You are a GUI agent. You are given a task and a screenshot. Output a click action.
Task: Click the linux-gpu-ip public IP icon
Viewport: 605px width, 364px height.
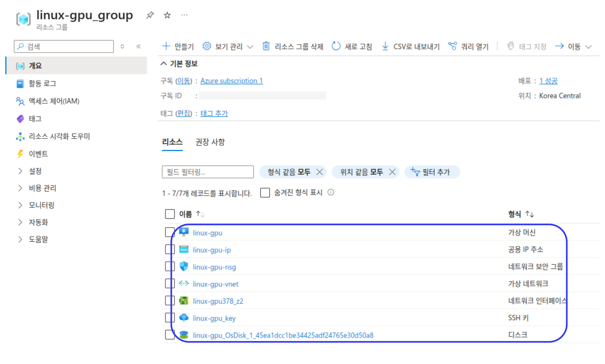[x=184, y=250]
